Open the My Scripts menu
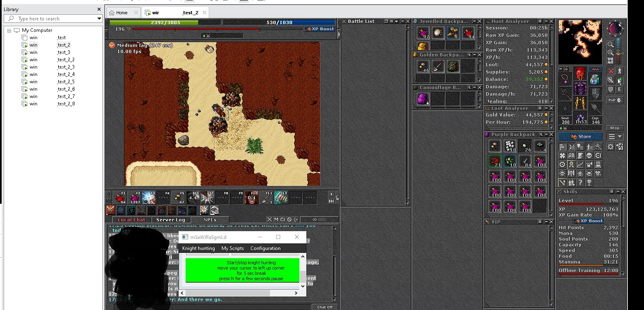Screen dimensions: 644x310 232,248
